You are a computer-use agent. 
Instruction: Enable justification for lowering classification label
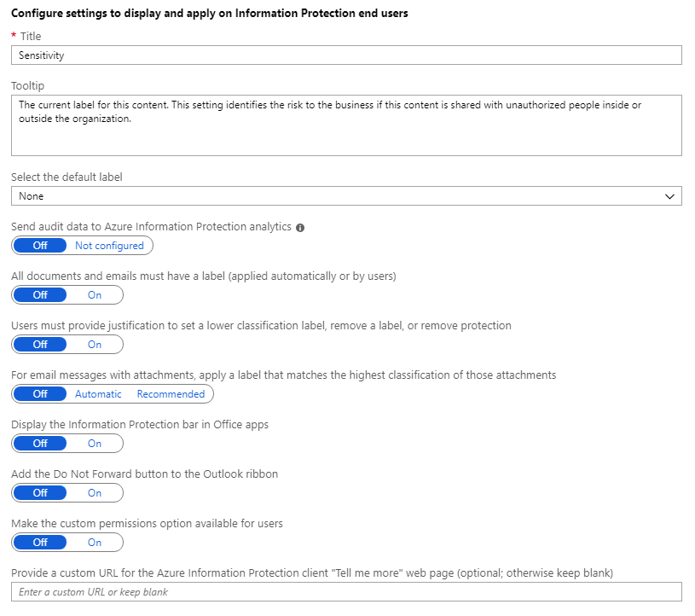[x=94, y=345]
